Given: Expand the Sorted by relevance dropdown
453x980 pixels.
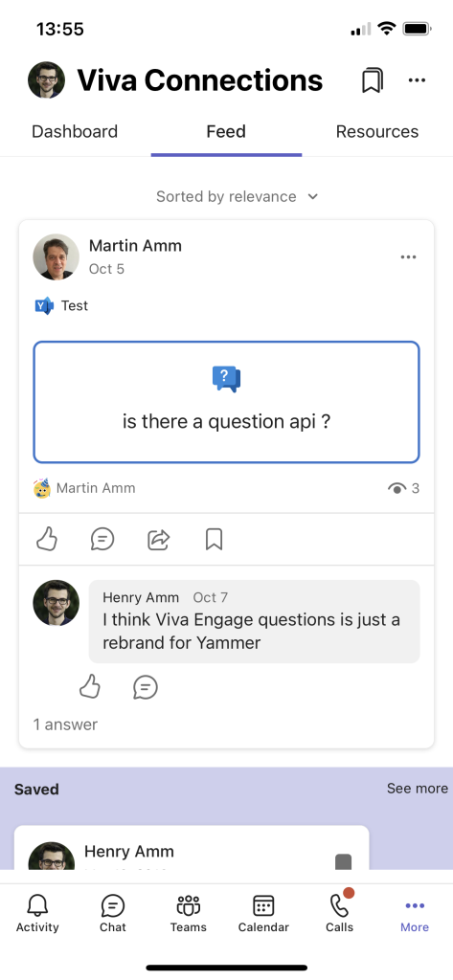Looking at the screenshot, I should 238,196.
